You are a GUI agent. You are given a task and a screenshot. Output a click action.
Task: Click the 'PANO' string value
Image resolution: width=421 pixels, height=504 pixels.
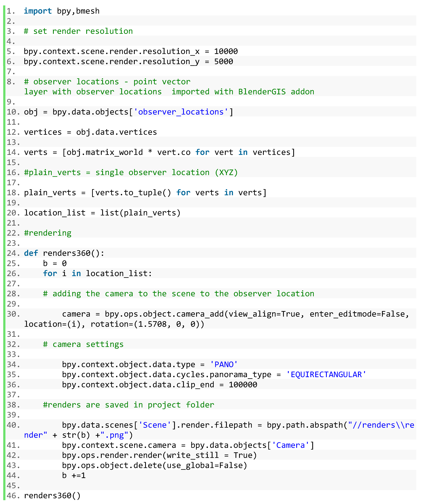[x=224, y=364]
